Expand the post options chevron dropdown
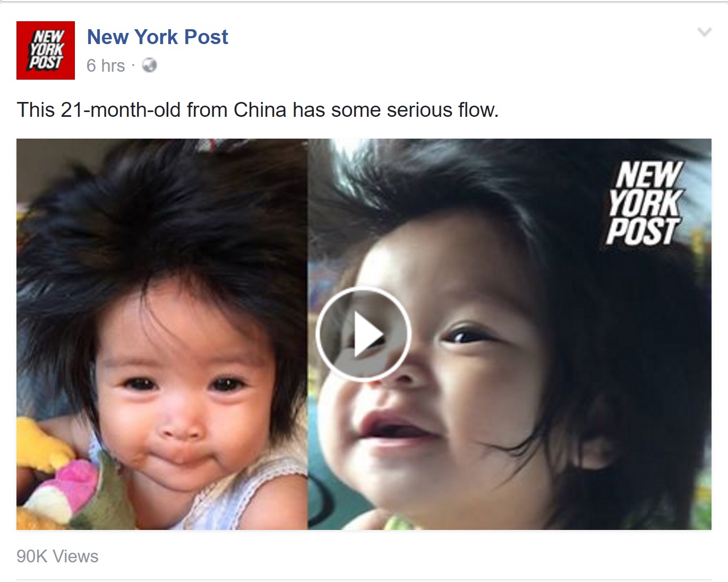728x582 pixels. [x=704, y=32]
